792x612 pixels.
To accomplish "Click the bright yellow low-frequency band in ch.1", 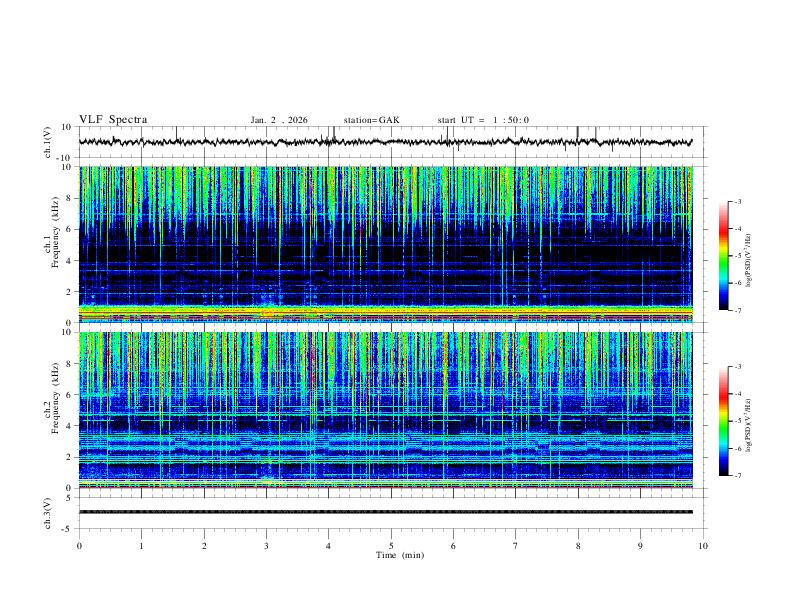I will point(386,312).
